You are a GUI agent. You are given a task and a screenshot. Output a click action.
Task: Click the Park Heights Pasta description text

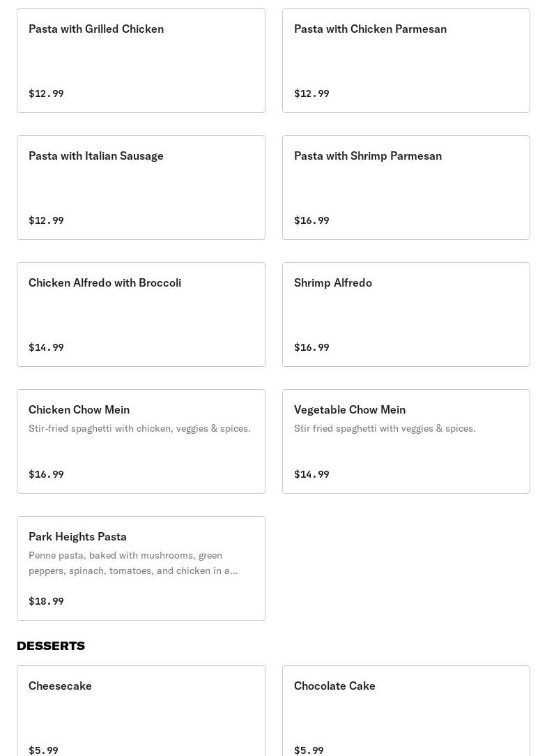click(133, 563)
